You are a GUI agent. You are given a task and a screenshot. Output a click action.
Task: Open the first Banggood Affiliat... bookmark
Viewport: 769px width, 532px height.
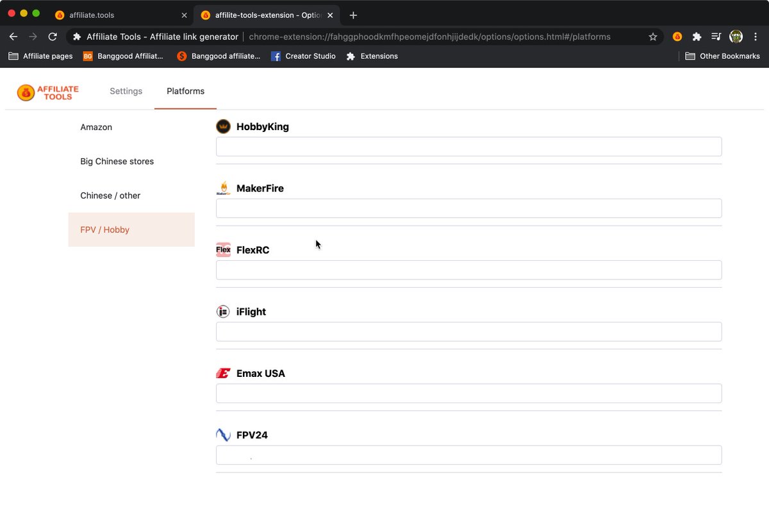point(123,56)
